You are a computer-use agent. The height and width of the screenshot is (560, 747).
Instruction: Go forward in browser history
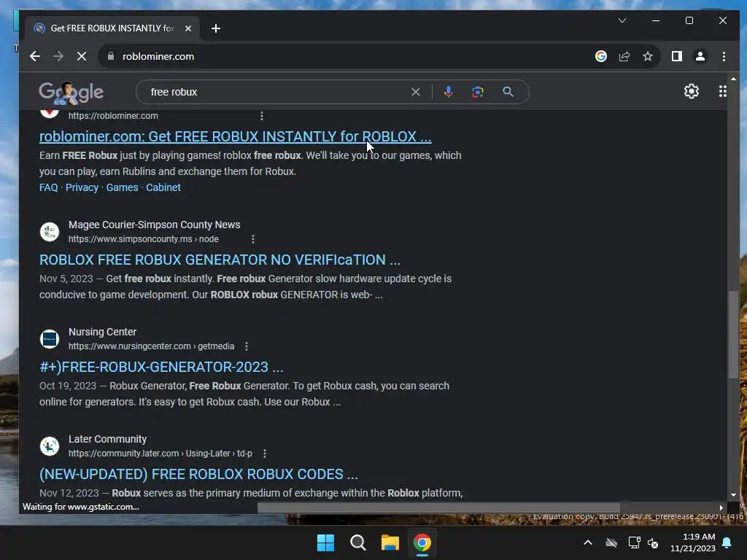[x=58, y=56]
